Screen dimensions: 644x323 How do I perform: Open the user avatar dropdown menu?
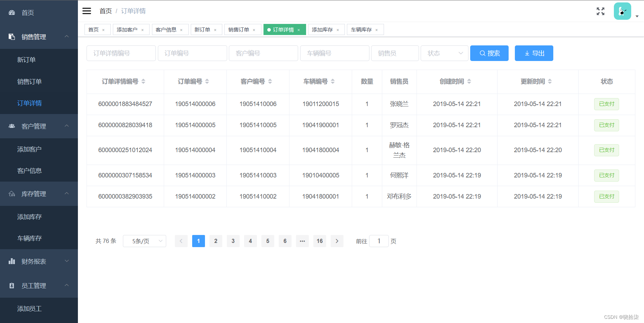pyautogui.click(x=622, y=11)
